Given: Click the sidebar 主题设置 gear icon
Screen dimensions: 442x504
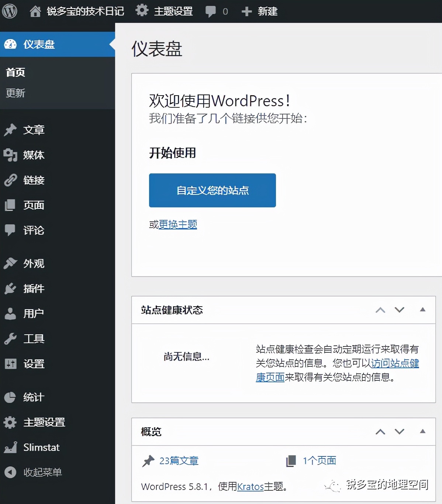Looking at the screenshot, I should pyautogui.click(x=10, y=422).
